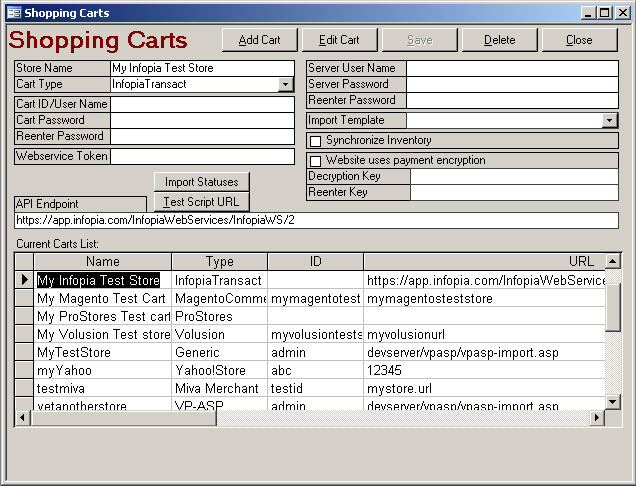Image resolution: width=636 pixels, height=486 pixels.
Task: Click Reenter Password field under Server Password
Action: click(x=512, y=100)
